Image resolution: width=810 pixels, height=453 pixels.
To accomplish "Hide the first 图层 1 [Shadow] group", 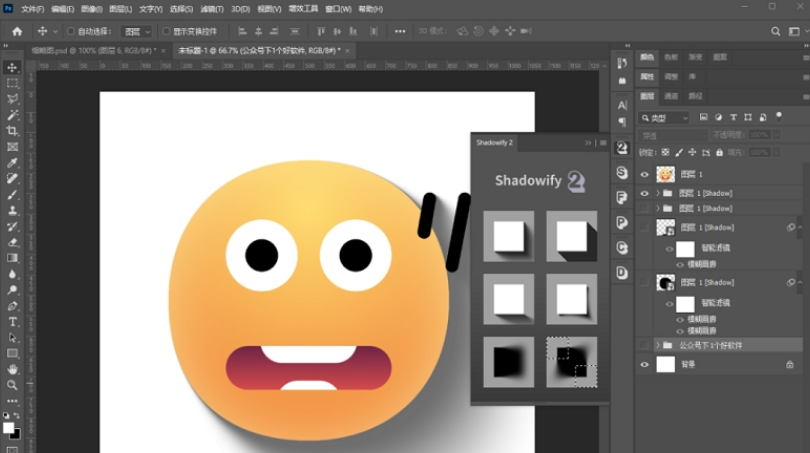I will click(644, 193).
